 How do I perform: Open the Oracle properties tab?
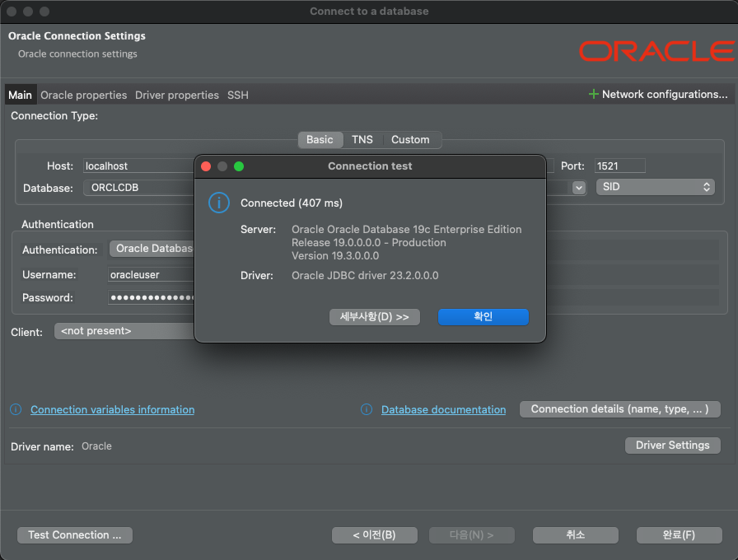click(x=84, y=95)
